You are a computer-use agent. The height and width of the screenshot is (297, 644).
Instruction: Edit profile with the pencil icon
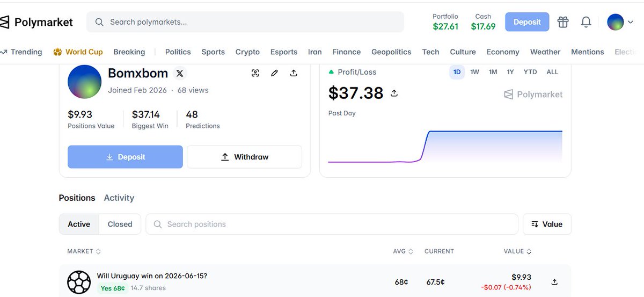click(x=274, y=73)
